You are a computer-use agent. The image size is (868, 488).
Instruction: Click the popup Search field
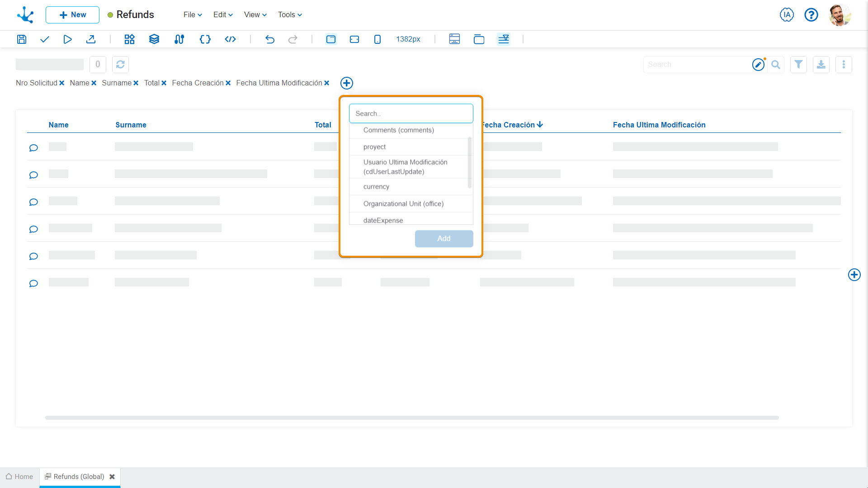[410, 113]
